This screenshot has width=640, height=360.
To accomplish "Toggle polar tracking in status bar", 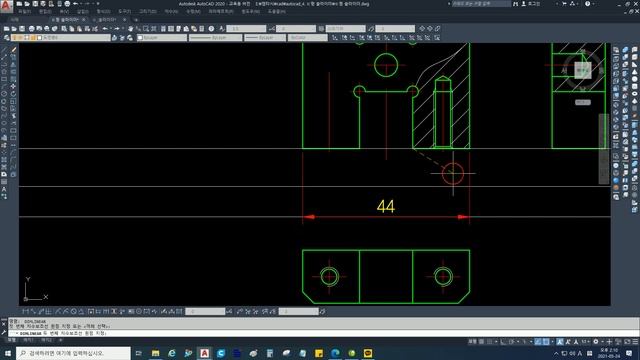I will (x=511, y=342).
